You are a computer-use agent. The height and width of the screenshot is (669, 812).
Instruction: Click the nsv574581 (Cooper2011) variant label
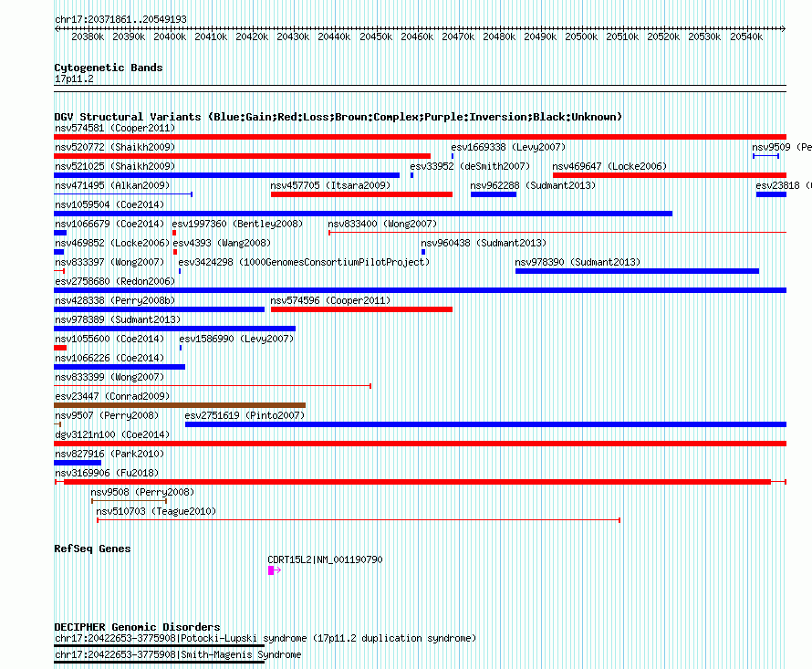tap(115, 128)
